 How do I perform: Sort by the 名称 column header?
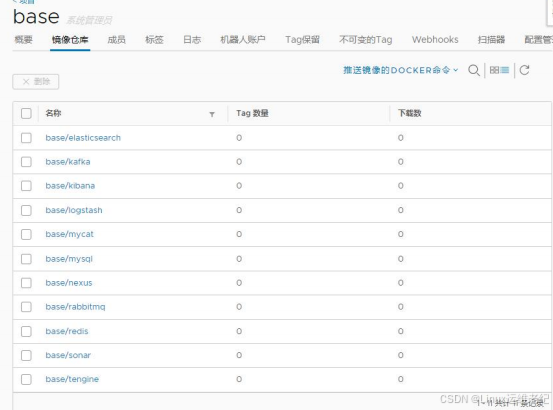click(54, 113)
